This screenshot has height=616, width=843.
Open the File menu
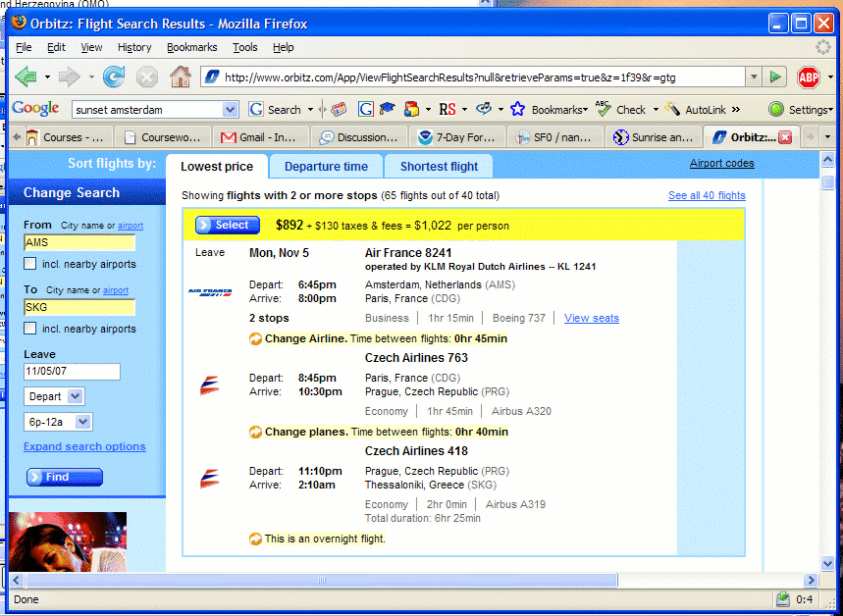click(x=24, y=47)
